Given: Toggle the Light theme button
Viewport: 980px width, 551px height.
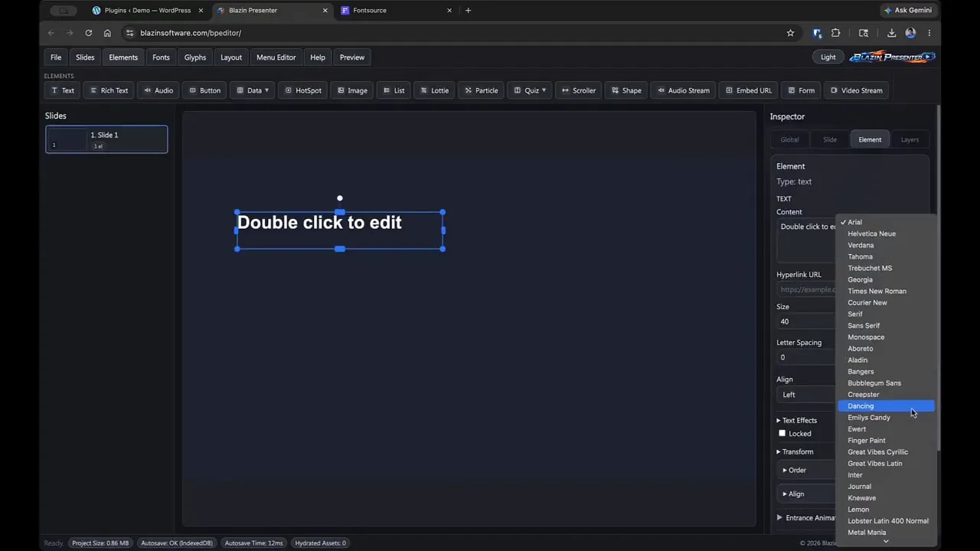Looking at the screenshot, I should coord(828,57).
